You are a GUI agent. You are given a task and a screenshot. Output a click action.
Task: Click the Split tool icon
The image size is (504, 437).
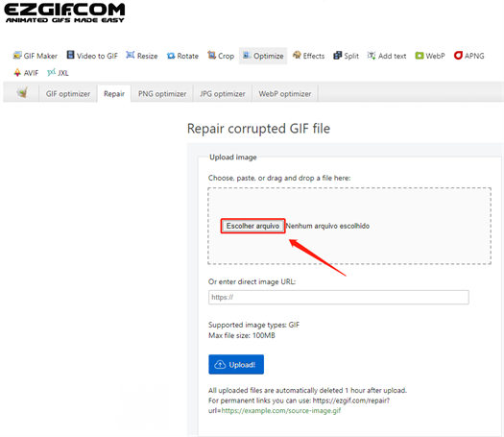click(x=338, y=56)
